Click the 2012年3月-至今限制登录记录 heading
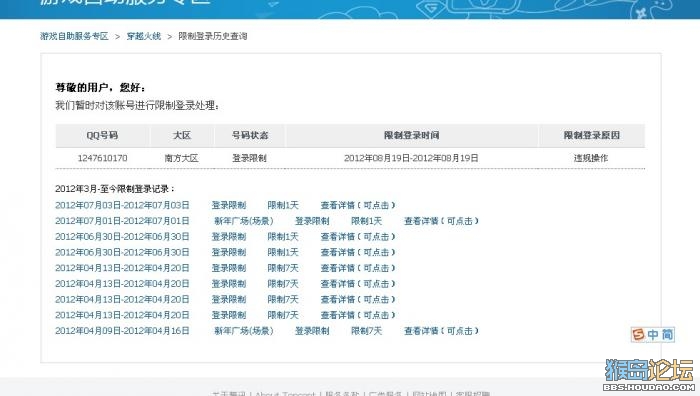The height and width of the screenshot is (396, 700). [x=115, y=189]
